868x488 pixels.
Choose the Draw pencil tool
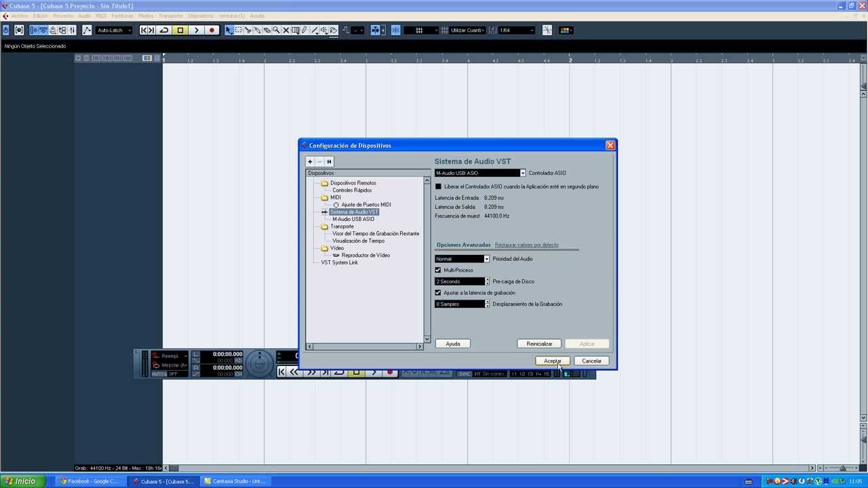coord(304,30)
